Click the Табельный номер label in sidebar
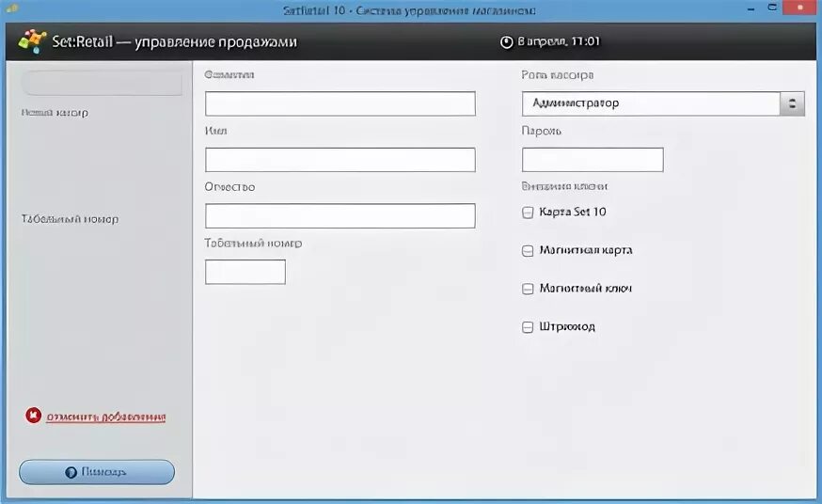Image resolution: width=822 pixels, height=504 pixels. point(70,219)
